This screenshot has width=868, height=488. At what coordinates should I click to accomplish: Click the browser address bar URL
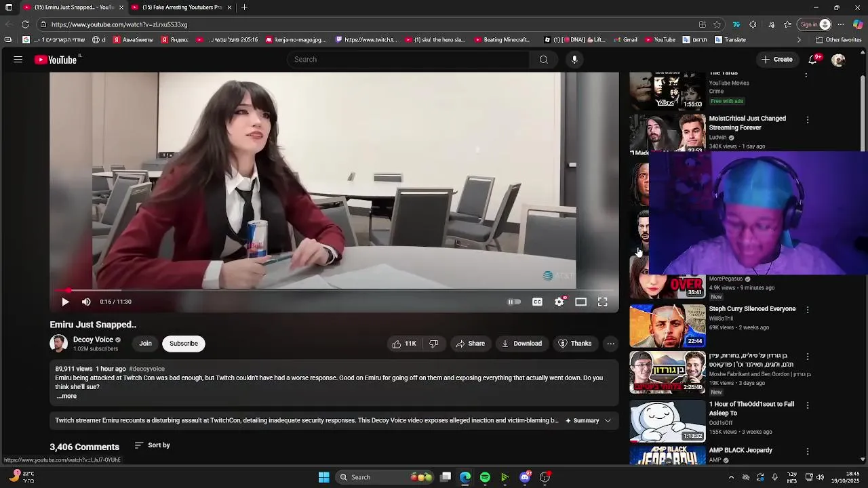click(x=119, y=24)
